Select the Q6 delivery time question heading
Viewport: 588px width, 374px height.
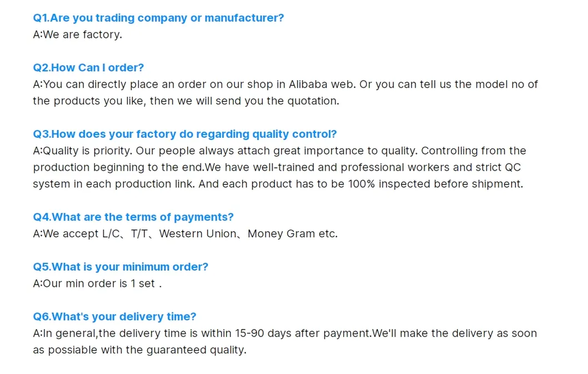click(114, 317)
